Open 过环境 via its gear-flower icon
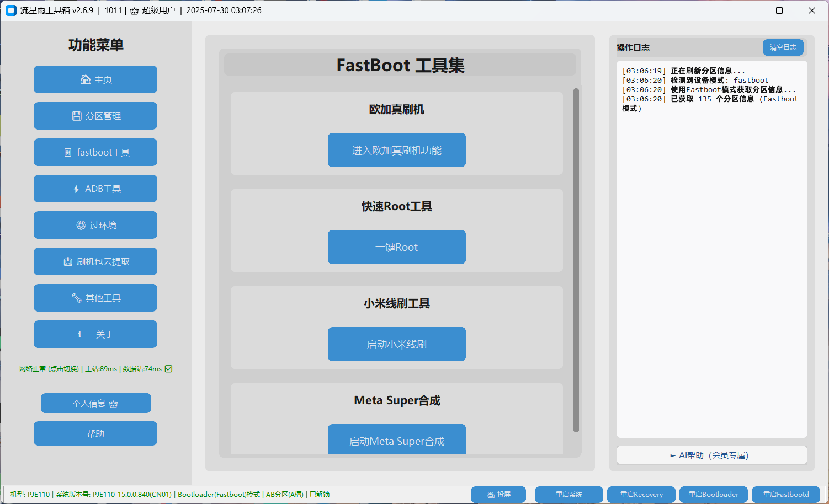The image size is (829, 504). (81, 225)
